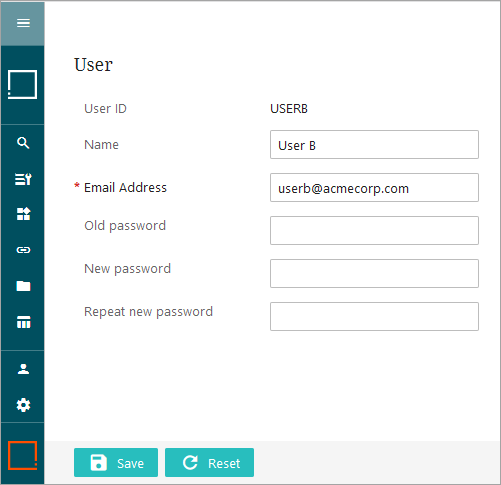This screenshot has width=501, height=485.
Task: Open the user profile sidebar icon
Action: tap(23, 369)
